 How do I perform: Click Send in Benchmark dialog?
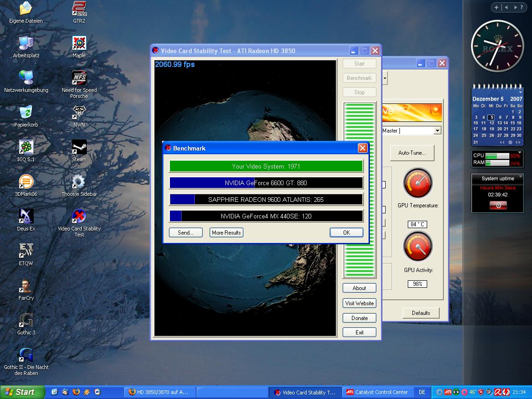tap(186, 232)
